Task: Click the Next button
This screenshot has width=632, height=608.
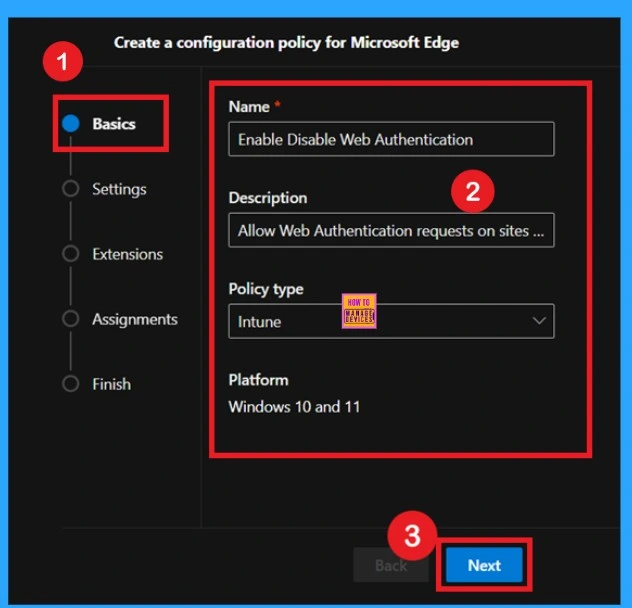Action: tap(484, 565)
